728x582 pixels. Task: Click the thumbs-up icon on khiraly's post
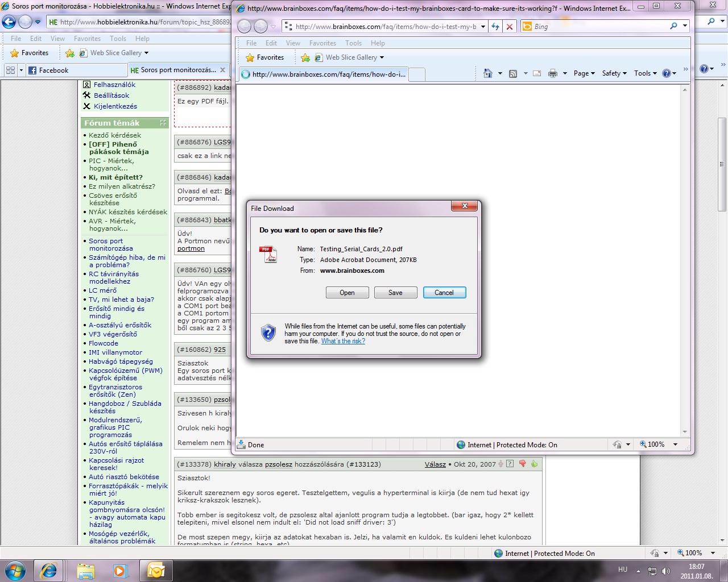click(x=534, y=464)
